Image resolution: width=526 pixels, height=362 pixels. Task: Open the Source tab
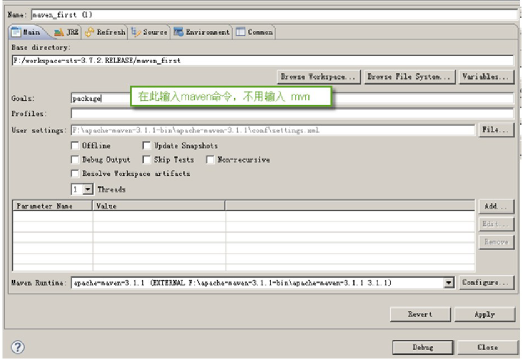[x=149, y=32]
